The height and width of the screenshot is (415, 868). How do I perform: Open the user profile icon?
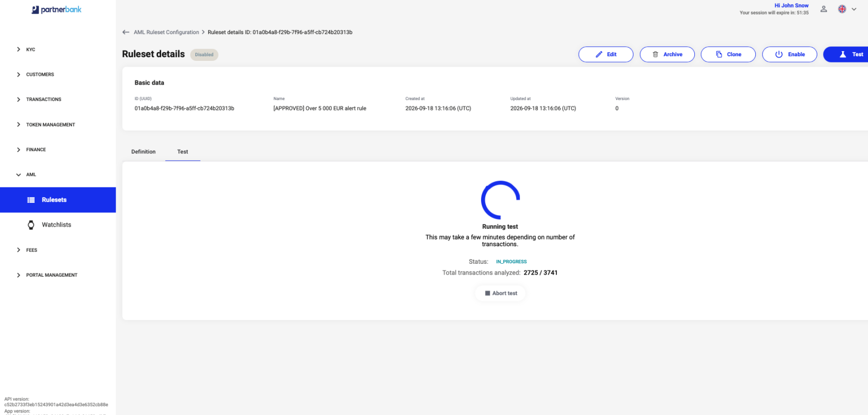tap(824, 9)
